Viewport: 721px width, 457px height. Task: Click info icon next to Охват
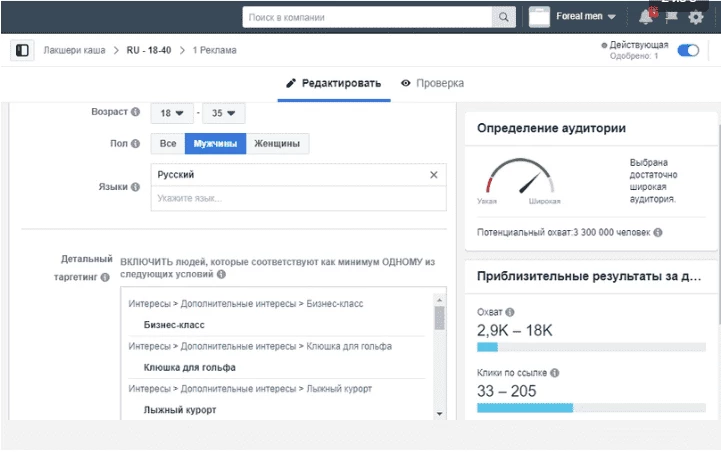(509, 312)
